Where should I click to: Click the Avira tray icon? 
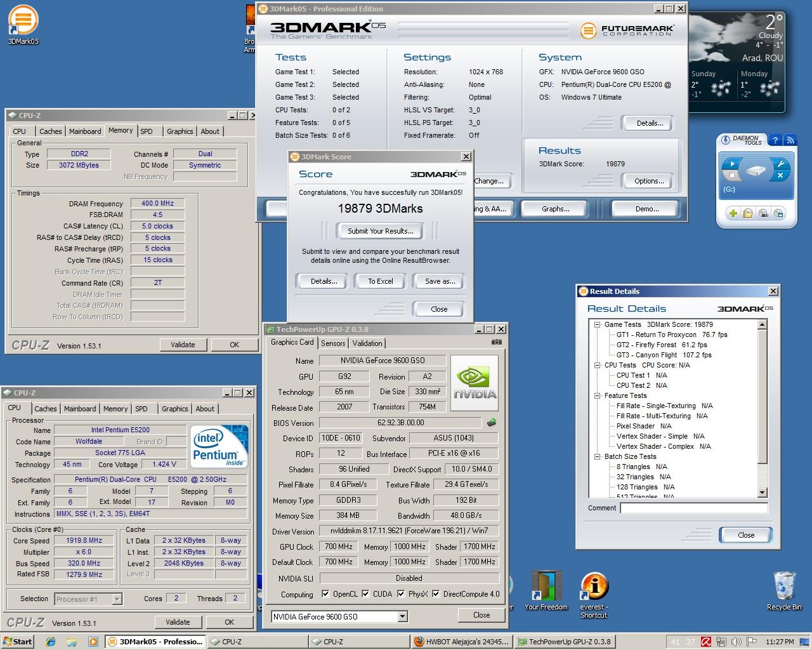[x=705, y=642]
